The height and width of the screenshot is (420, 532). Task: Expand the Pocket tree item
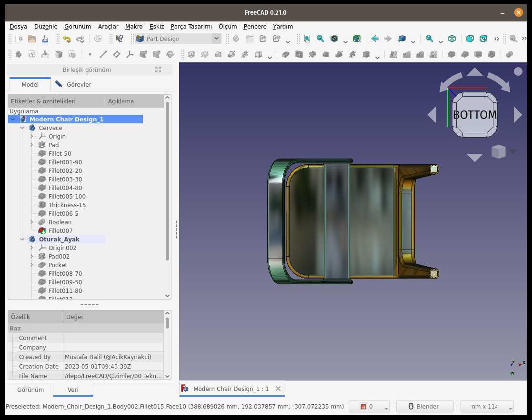pyautogui.click(x=32, y=265)
